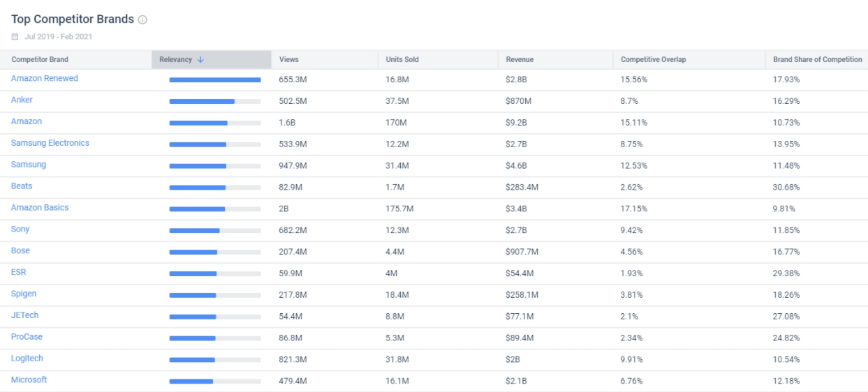Sort table by Views column header

[288, 60]
